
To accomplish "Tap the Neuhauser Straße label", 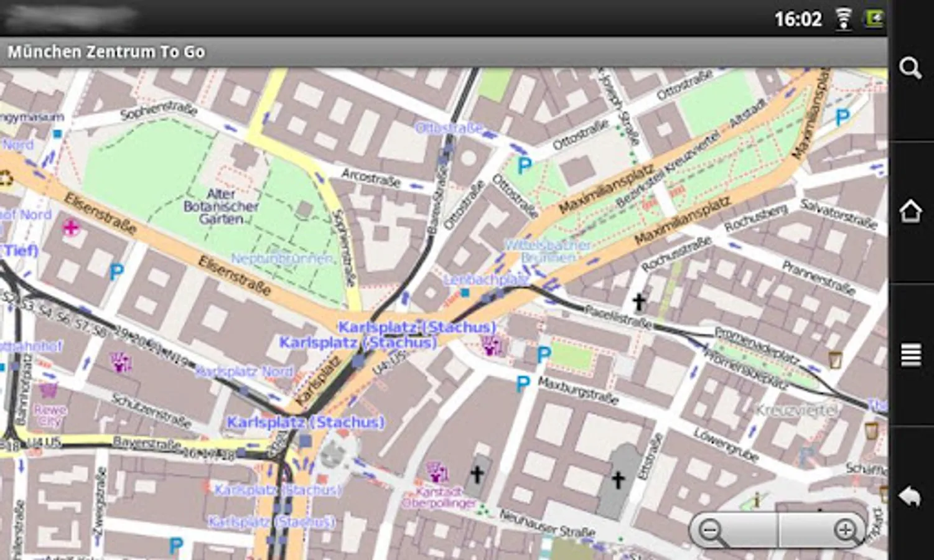I will click(x=547, y=524).
